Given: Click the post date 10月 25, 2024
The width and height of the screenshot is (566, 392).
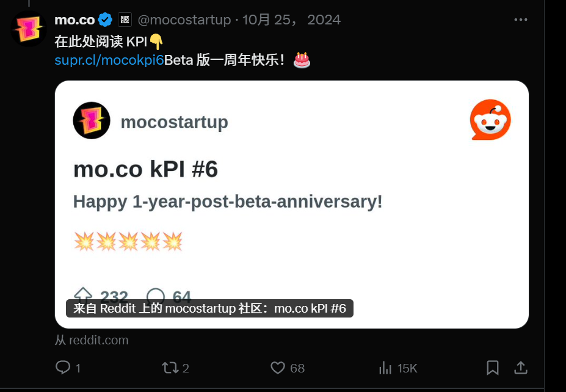Looking at the screenshot, I should tap(291, 20).
